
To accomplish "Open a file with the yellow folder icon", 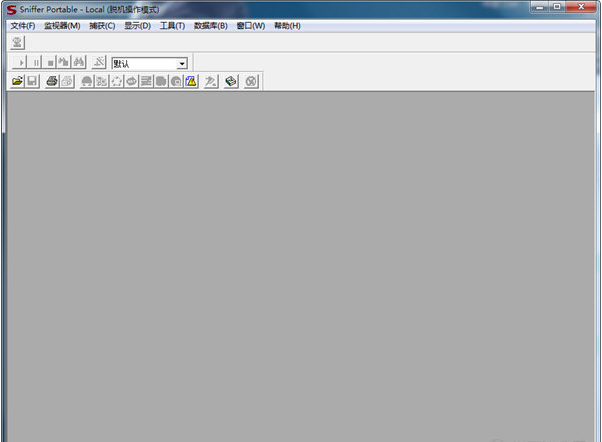I will pyautogui.click(x=17, y=81).
